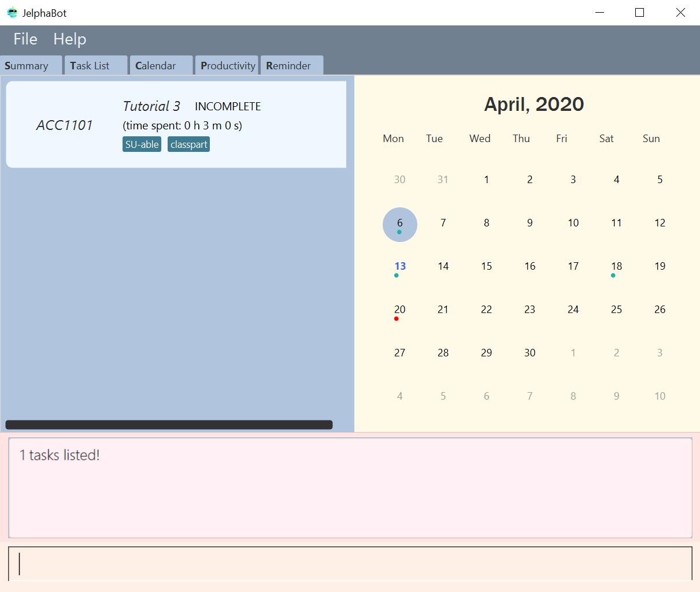Select April 1 on the calendar
The width and height of the screenshot is (700, 592).
coord(486,180)
